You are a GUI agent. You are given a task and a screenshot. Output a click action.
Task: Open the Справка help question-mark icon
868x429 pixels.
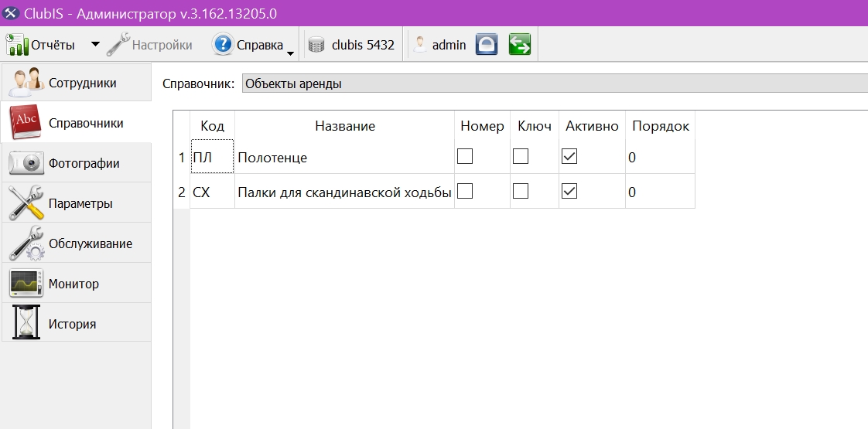click(x=223, y=44)
